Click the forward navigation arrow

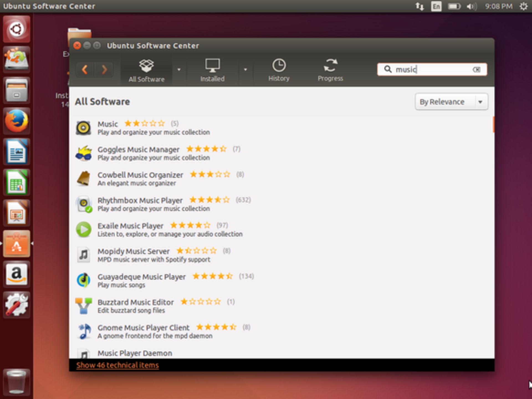tap(104, 69)
